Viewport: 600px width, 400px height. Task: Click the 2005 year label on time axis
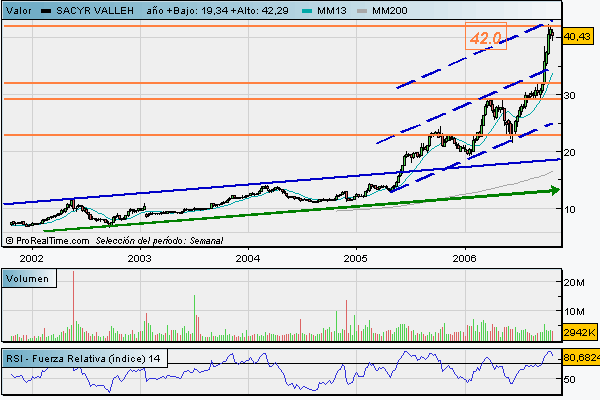coord(355,258)
